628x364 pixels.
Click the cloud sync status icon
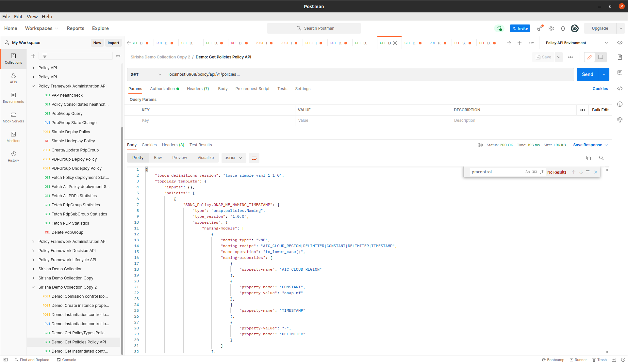(499, 28)
